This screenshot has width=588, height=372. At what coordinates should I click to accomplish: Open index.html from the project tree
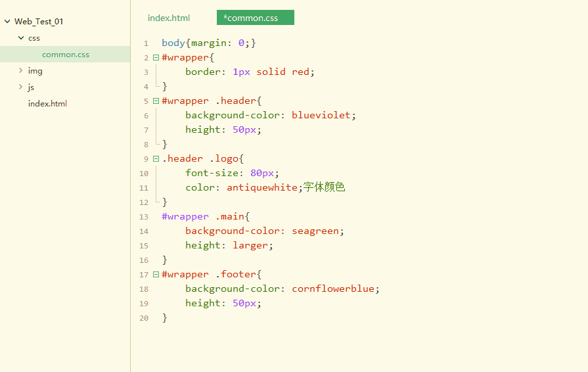click(x=47, y=103)
